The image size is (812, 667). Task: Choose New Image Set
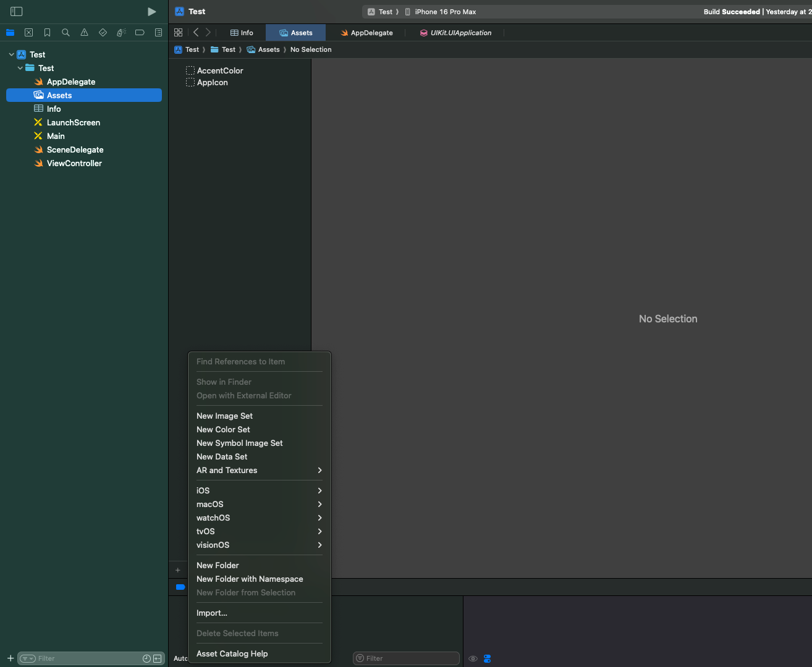260,416
